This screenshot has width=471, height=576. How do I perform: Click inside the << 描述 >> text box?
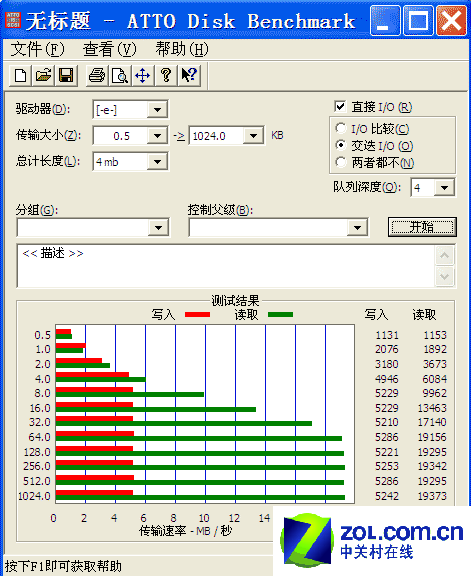click(x=226, y=266)
